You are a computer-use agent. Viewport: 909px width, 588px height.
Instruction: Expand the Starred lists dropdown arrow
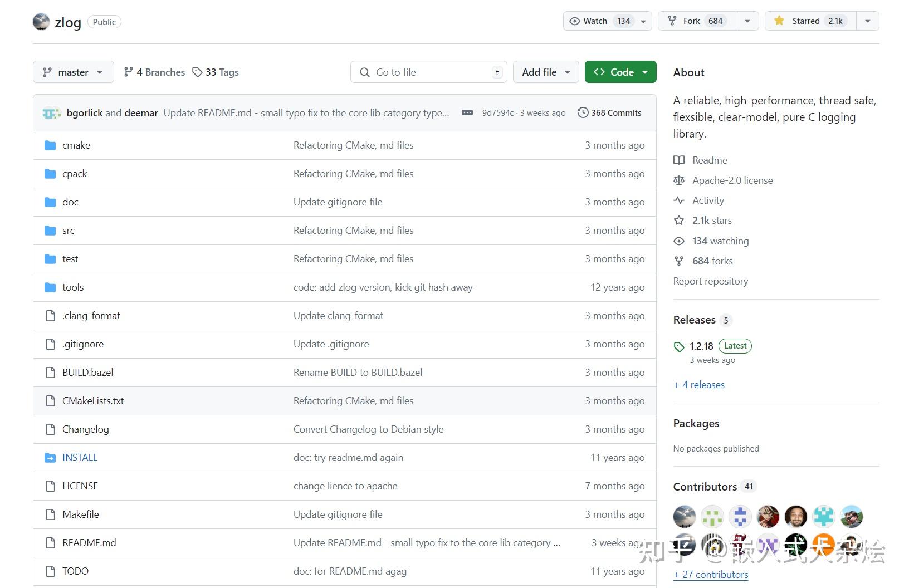point(868,21)
